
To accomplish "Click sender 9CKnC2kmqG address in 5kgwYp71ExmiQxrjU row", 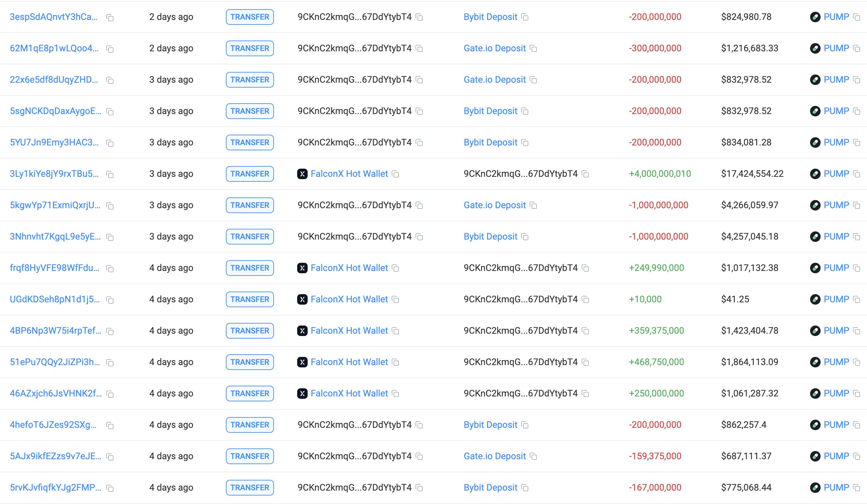I will (x=354, y=205).
